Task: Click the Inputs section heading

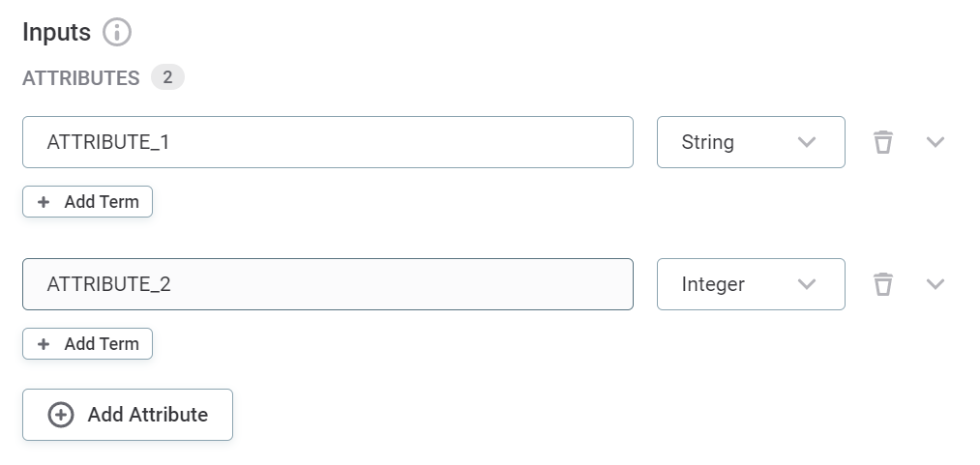Action: pyautogui.click(x=56, y=33)
